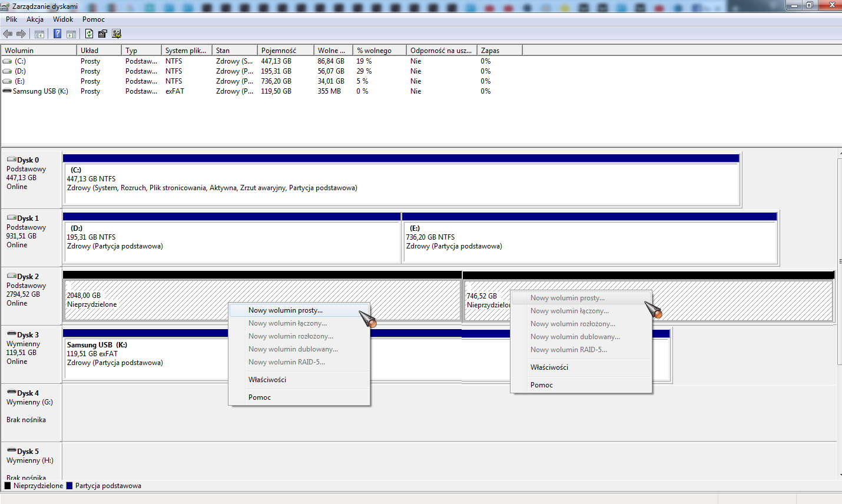The height and width of the screenshot is (504, 842).
Task: Open the Properties toolbar icon
Action: tap(102, 34)
